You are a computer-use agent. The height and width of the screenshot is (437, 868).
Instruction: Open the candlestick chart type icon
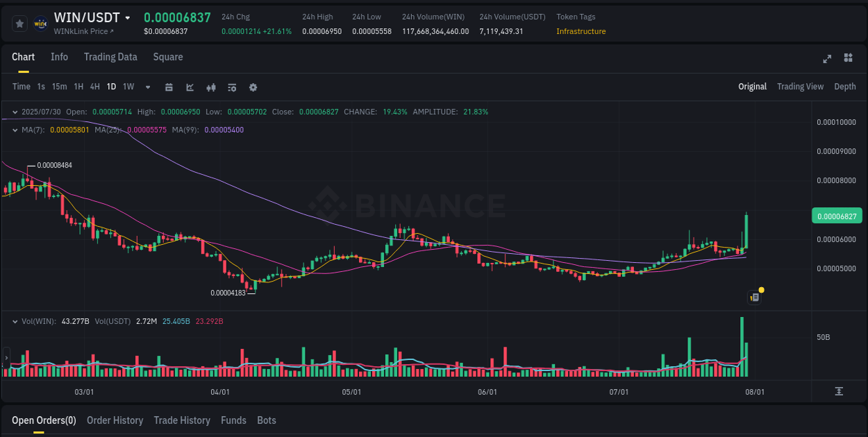point(211,87)
